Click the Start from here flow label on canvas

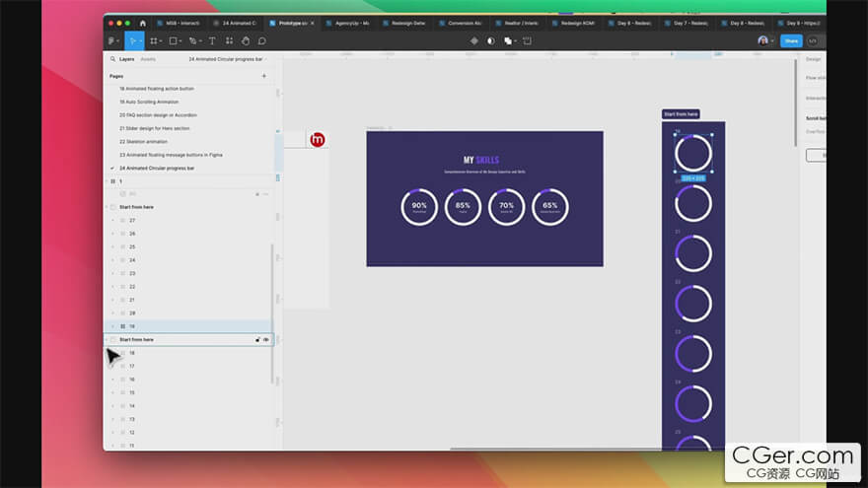(x=681, y=114)
